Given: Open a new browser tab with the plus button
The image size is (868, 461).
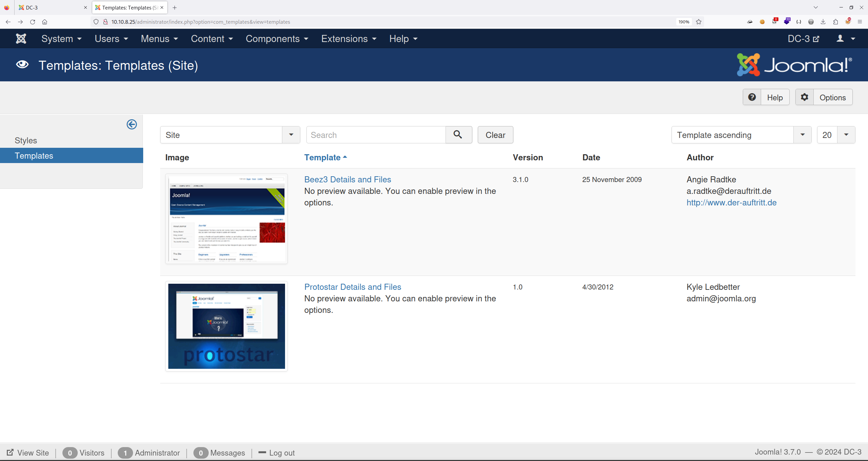Looking at the screenshot, I should [x=175, y=7].
